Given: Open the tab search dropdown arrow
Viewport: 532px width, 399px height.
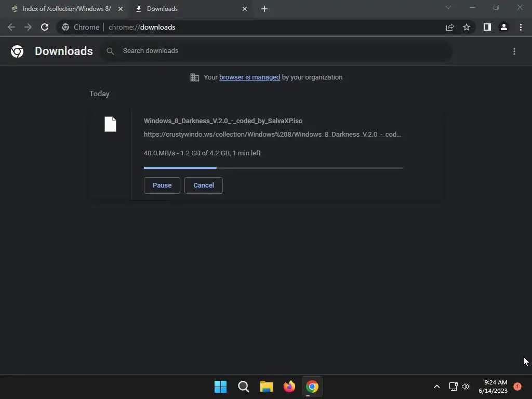Looking at the screenshot, I should point(448,7).
